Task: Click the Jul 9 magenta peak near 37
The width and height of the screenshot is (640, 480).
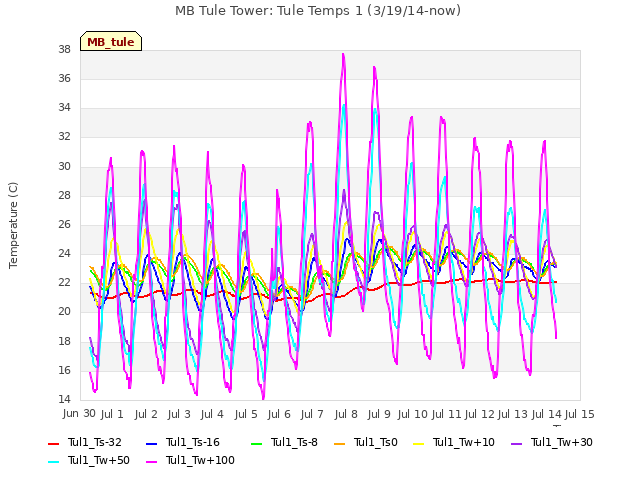Action: pyautogui.click(x=374, y=68)
